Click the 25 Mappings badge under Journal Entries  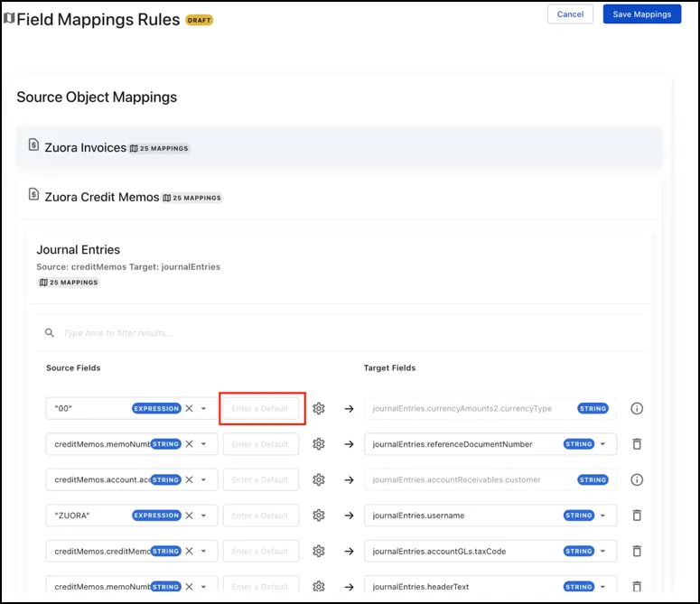pos(69,283)
